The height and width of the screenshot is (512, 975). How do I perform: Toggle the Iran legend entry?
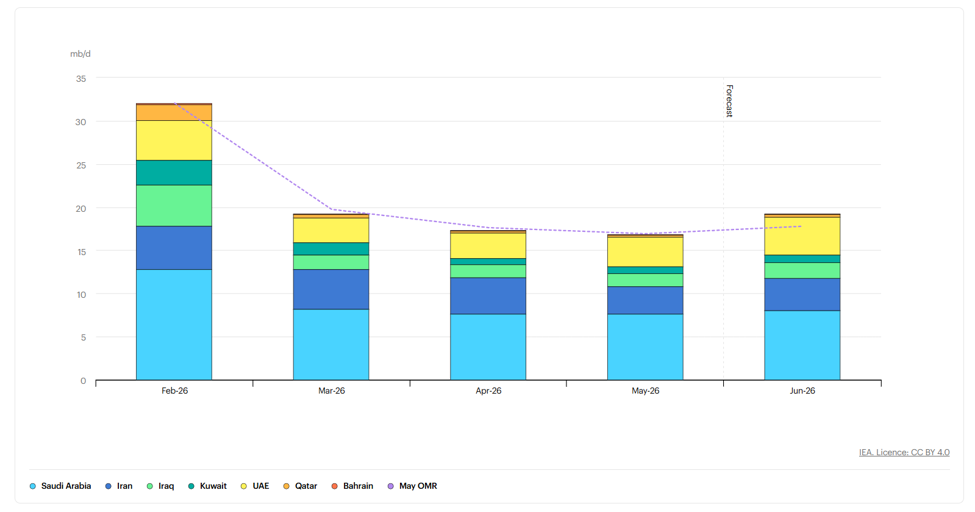point(119,486)
